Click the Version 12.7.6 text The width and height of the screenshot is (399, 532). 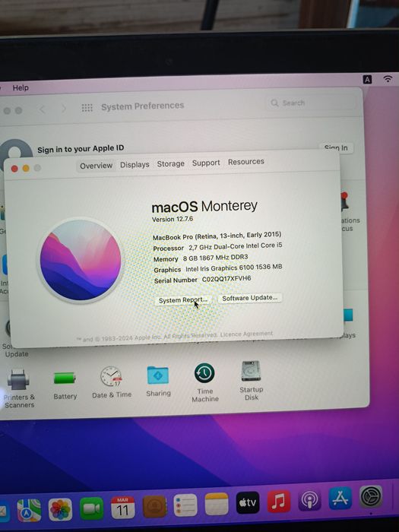pos(173,219)
